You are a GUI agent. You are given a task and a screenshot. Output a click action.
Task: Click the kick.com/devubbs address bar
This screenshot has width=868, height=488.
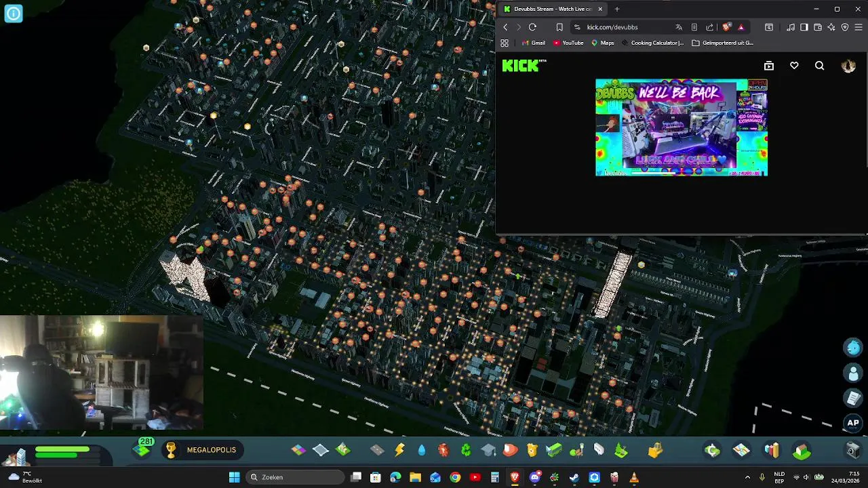pos(612,27)
